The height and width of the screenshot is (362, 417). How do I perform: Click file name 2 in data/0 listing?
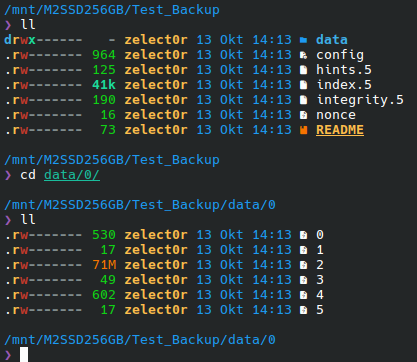point(320,265)
